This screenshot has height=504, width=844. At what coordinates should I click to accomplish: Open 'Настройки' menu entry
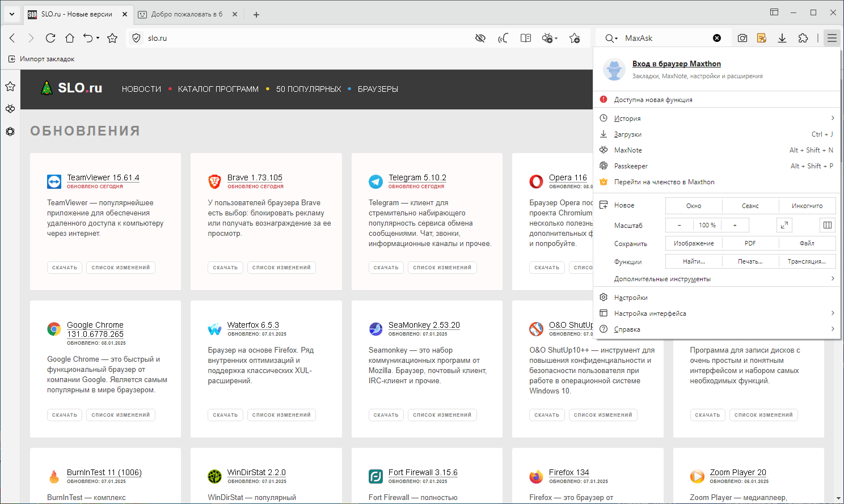(716, 298)
